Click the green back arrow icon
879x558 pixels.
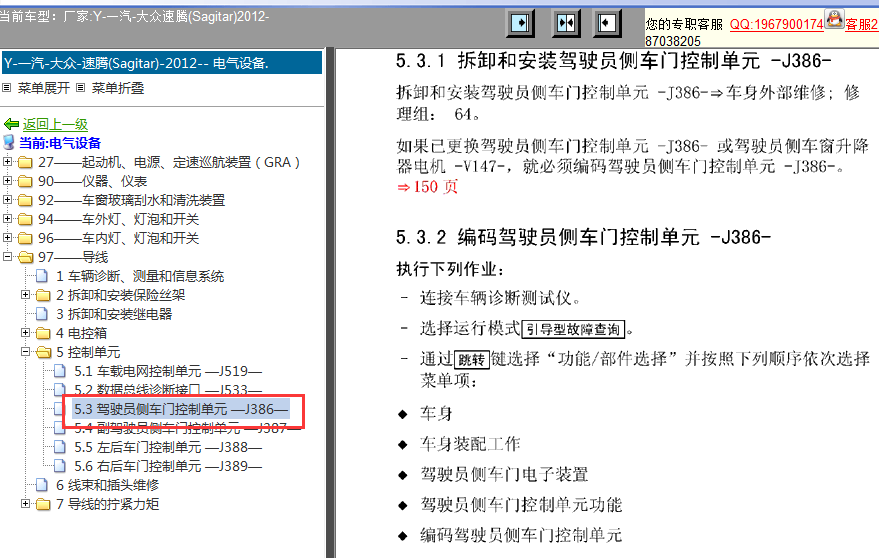pyautogui.click(x=11, y=124)
